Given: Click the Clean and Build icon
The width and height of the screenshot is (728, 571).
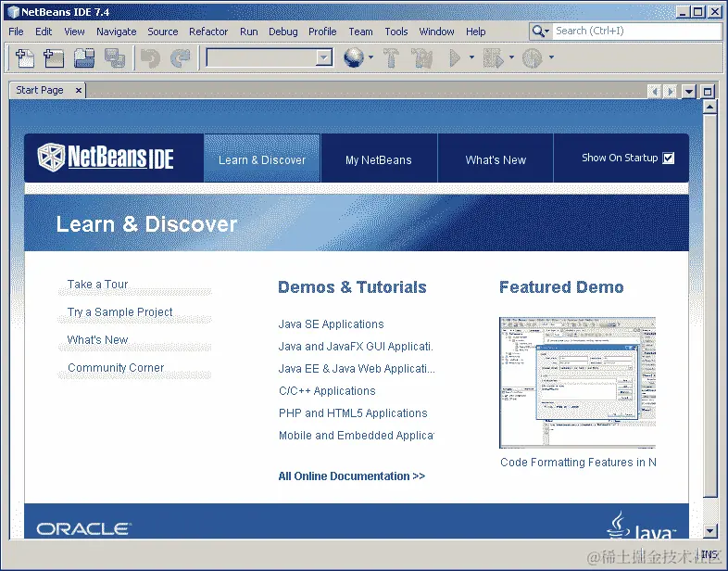Looking at the screenshot, I should tap(421, 58).
